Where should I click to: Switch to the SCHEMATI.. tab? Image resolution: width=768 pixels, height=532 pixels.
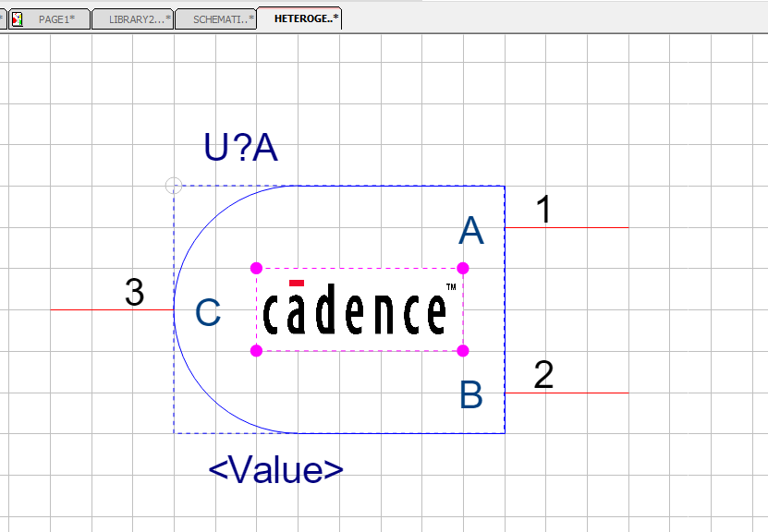tap(216, 19)
